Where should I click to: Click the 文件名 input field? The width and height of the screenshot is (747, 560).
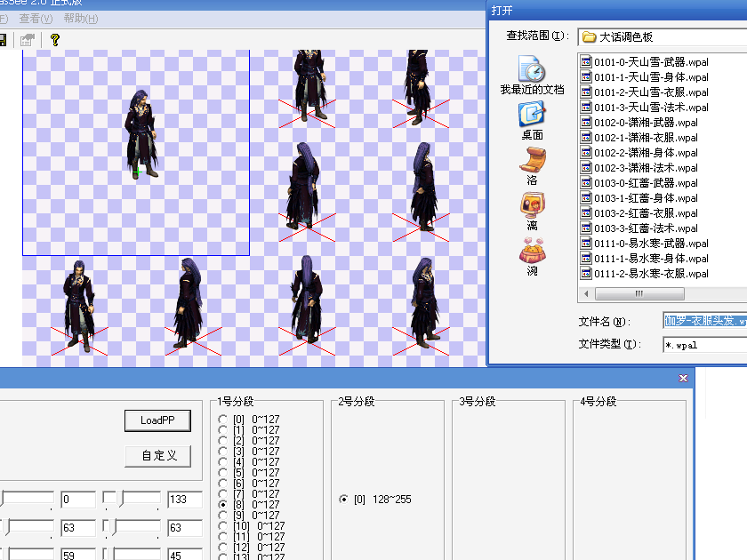pos(705,321)
